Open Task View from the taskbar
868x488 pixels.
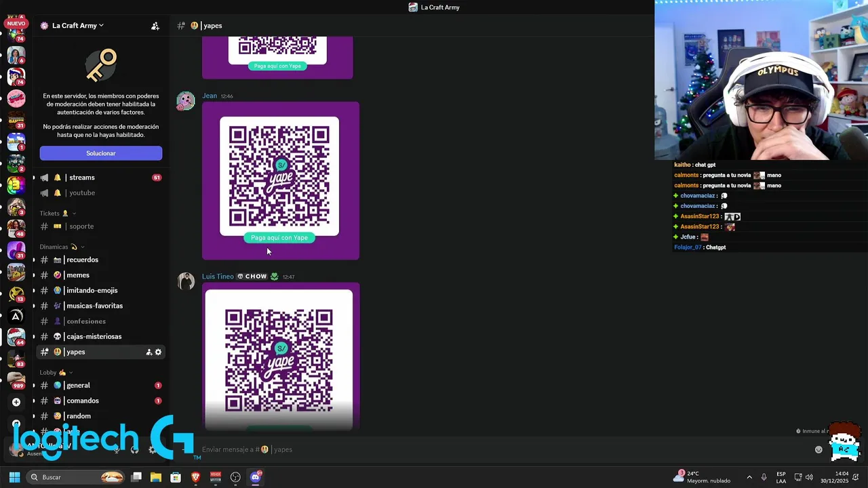click(136, 477)
